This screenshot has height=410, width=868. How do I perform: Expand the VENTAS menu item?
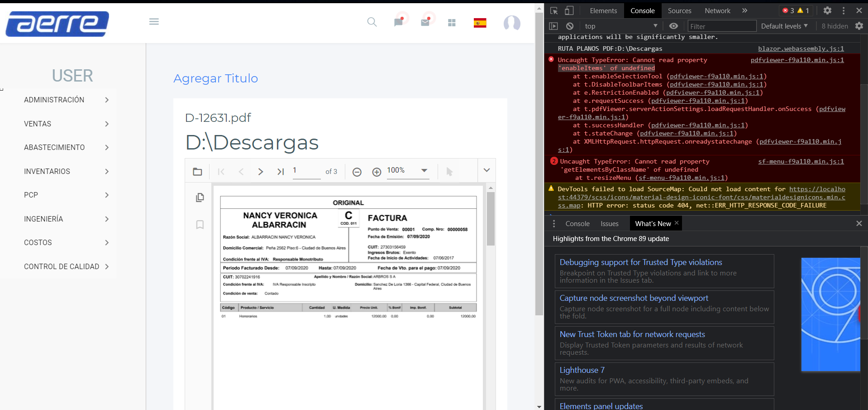[x=67, y=124]
